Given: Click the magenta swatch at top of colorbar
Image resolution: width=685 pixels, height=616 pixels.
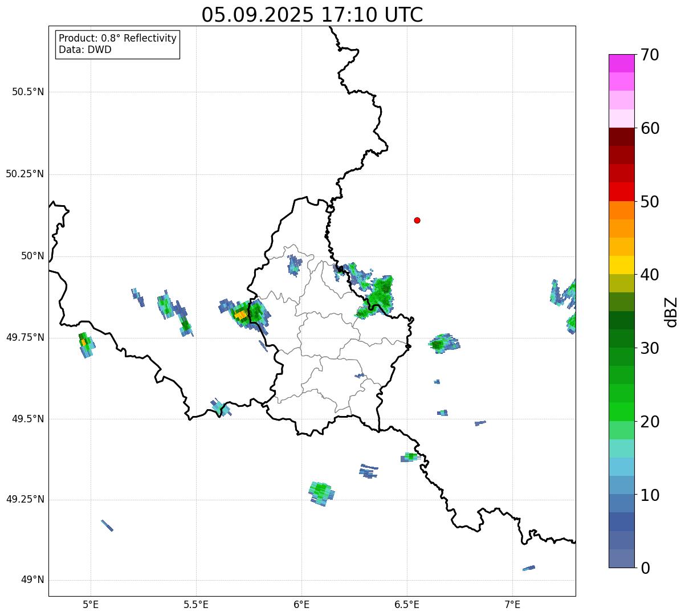Looking at the screenshot, I should click(x=621, y=63).
